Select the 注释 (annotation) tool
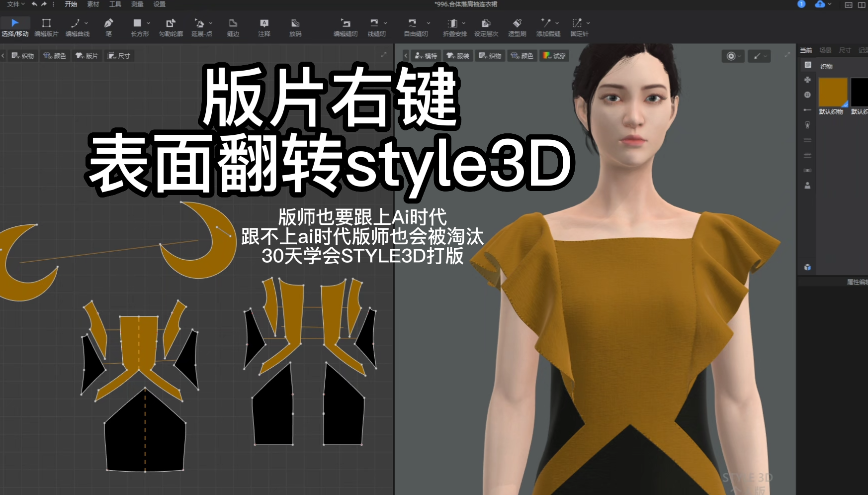The width and height of the screenshot is (868, 495). 264,27
